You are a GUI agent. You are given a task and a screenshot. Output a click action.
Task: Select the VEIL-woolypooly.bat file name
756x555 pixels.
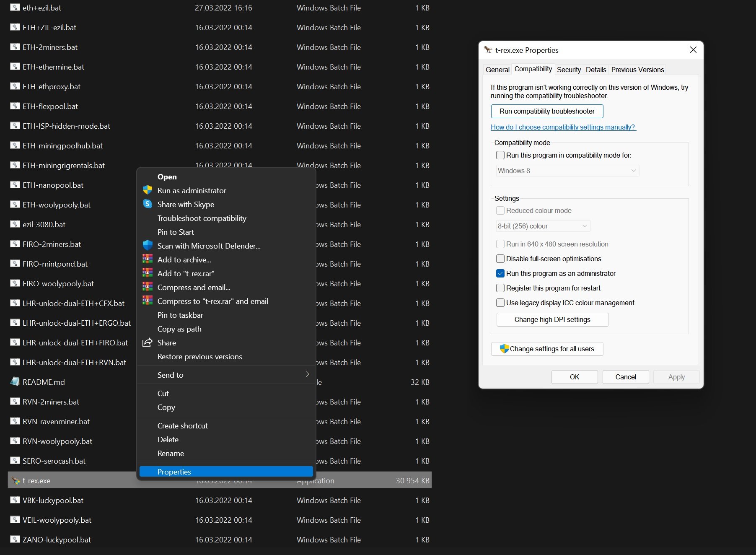pos(57,520)
